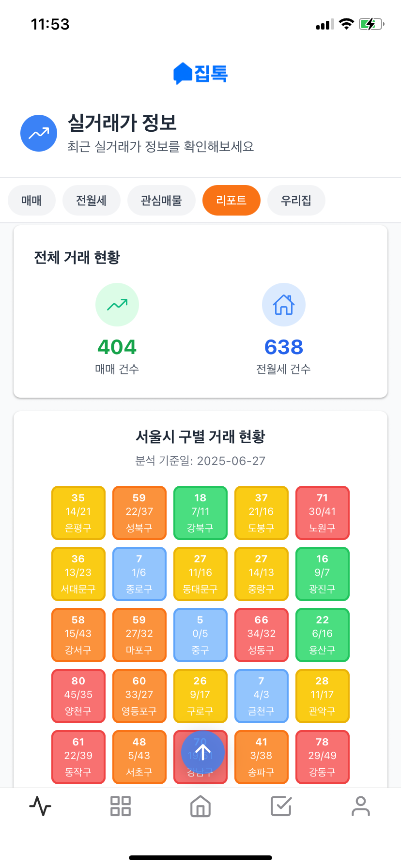Screen dimensions: 401x868
Task: Tap the green trend icon above 매매 건수
Action: pos(117,305)
